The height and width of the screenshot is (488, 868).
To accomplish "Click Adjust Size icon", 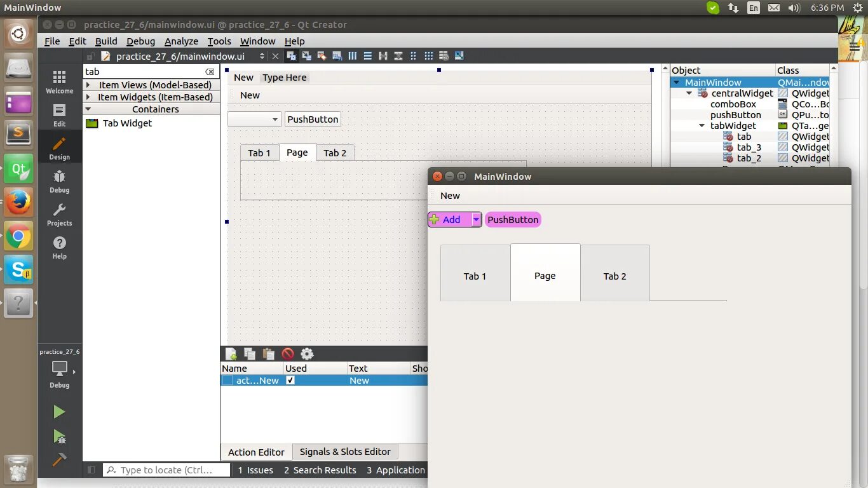I will pos(459,56).
